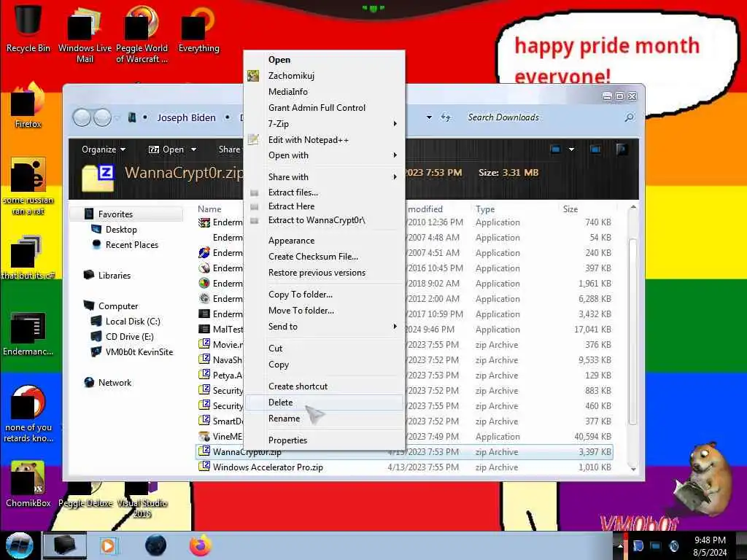
Task: Open the view options dropdown arrow
Action: [x=571, y=149]
